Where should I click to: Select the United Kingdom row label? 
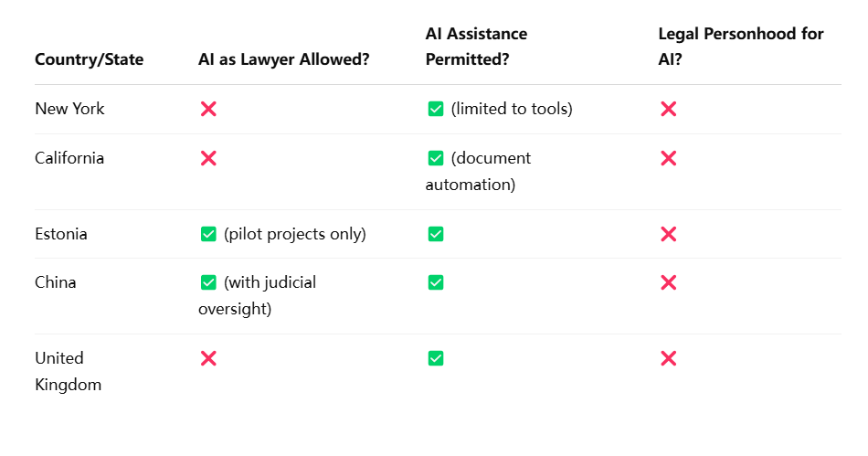coord(69,371)
